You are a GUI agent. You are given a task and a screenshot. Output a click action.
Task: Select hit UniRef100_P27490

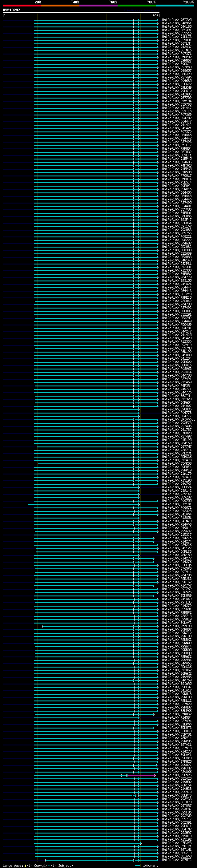point(177,78)
